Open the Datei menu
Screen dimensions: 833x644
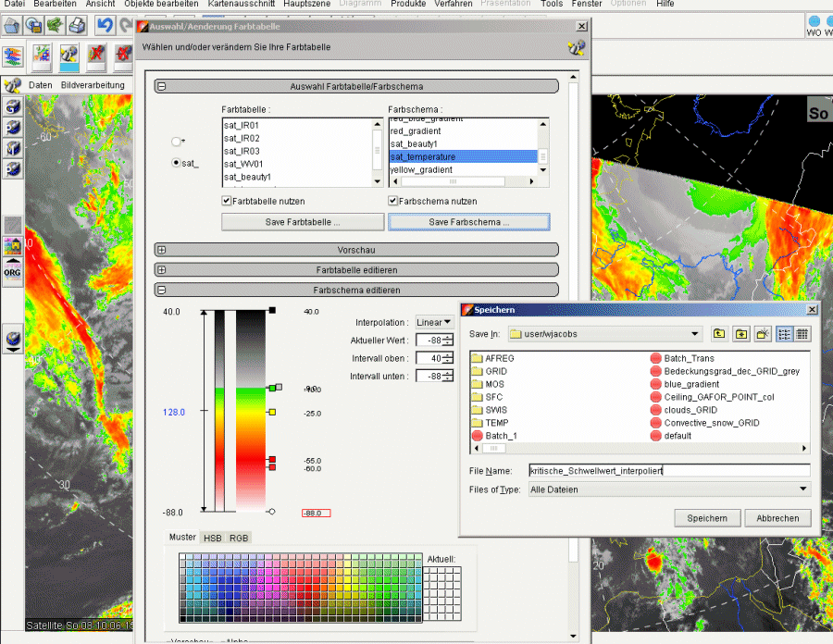(x=14, y=4)
